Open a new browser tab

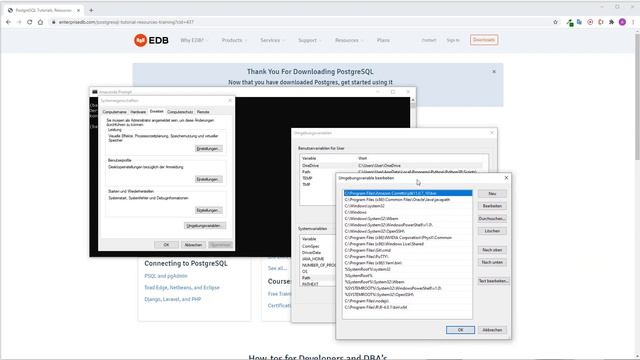[91, 10]
